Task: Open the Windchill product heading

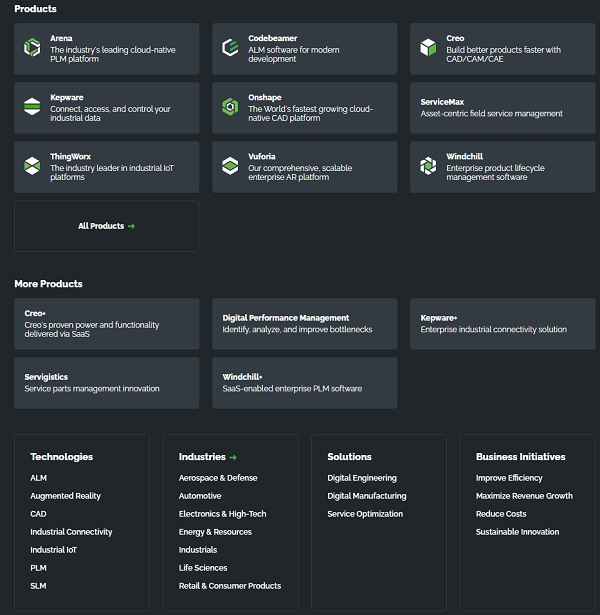Action: click(464, 156)
